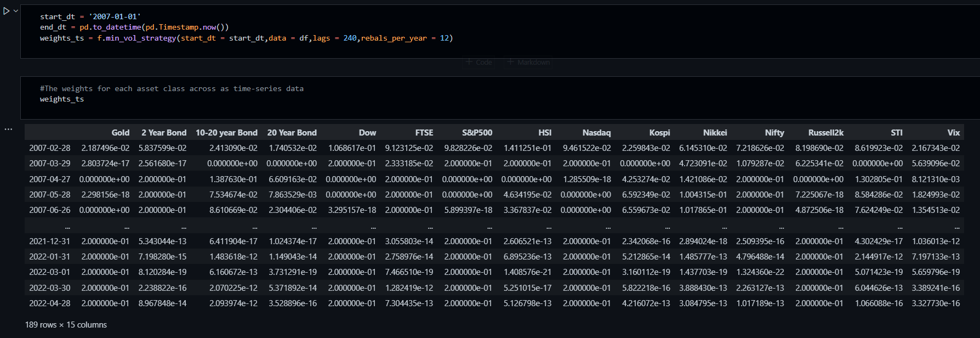980x338 pixels.
Task: Run the first code cell
Action: (x=7, y=11)
